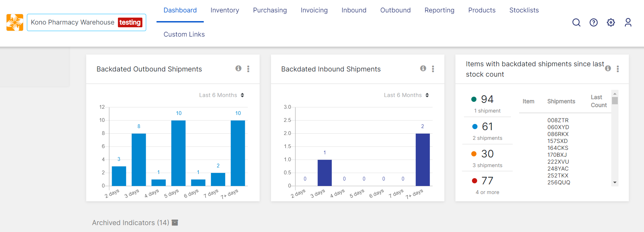Click the search magnifier icon
The width and height of the screenshot is (644, 232).
[576, 22]
